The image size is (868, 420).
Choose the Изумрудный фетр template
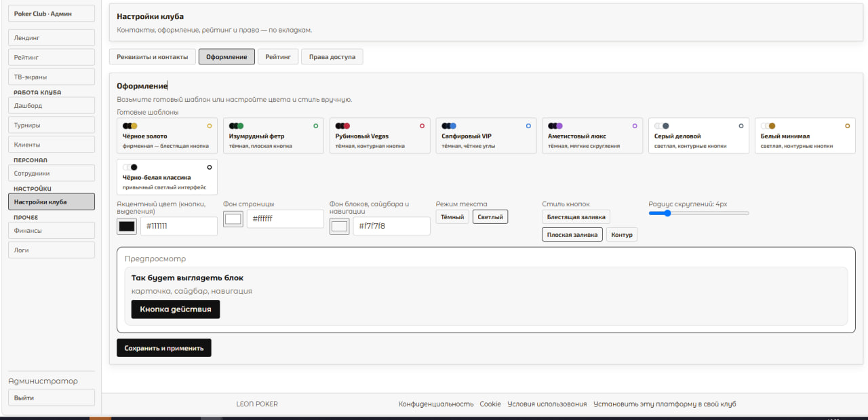pyautogui.click(x=274, y=136)
